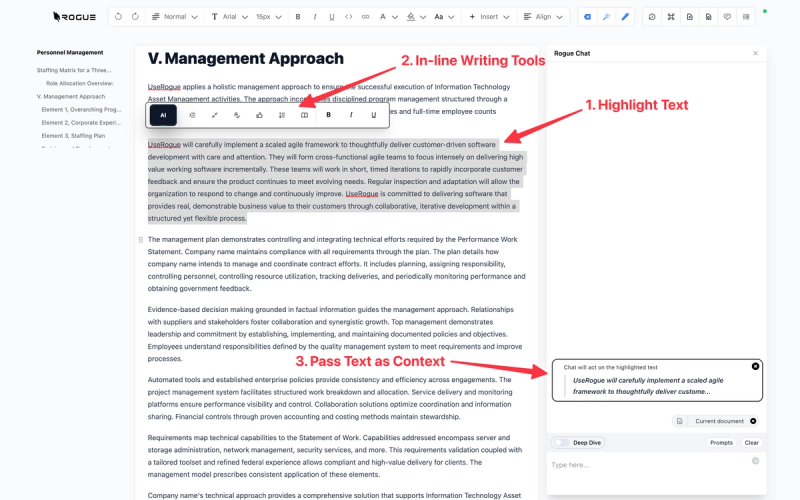
Task: Open the Align dropdown menu
Action: [543, 17]
